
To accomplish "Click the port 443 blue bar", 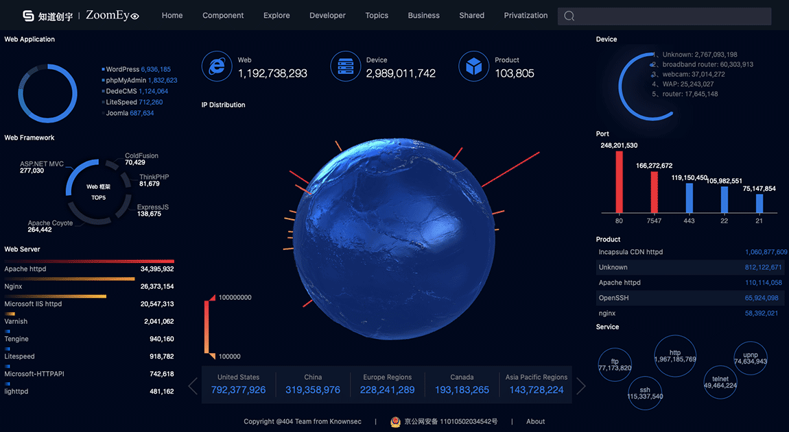I will pyautogui.click(x=689, y=198).
